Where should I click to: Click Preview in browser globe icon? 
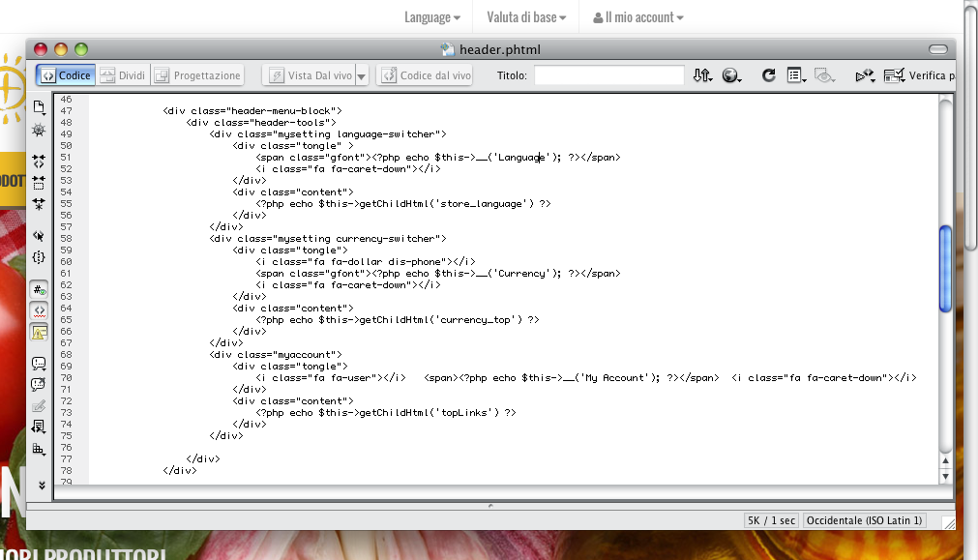(731, 75)
